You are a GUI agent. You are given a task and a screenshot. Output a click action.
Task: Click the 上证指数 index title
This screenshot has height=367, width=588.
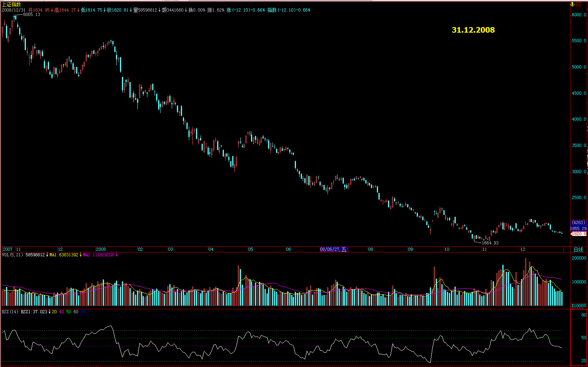(x=12, y=4)
